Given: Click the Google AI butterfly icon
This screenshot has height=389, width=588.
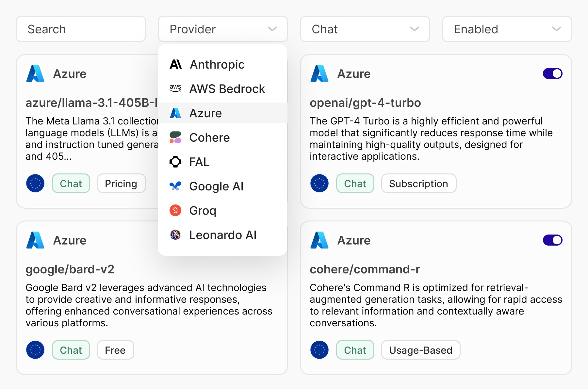Looking at the screenshot, I should [175, 186].
